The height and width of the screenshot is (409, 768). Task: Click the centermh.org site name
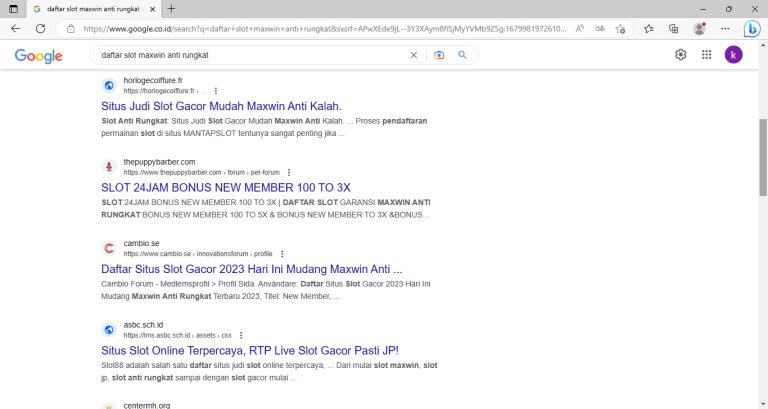click(x=146, y=405)
